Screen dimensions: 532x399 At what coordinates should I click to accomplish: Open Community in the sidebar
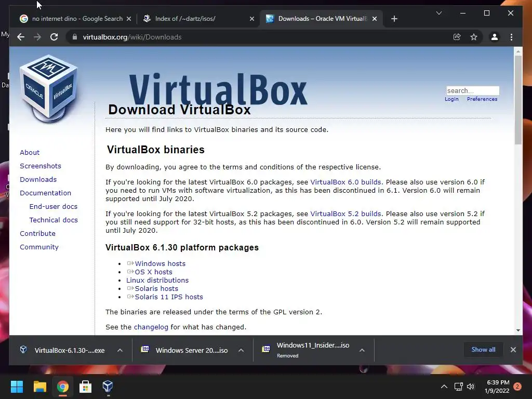point(39,247)
